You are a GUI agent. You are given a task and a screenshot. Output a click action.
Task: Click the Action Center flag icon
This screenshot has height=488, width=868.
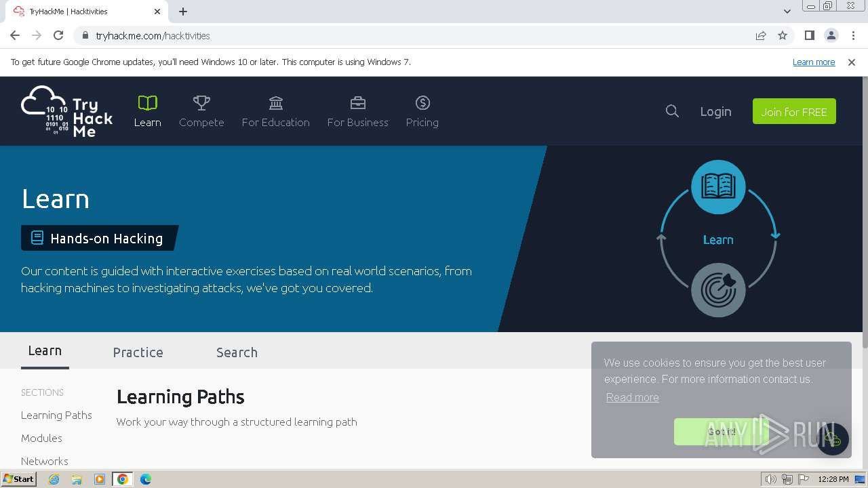tap(802, 479)
